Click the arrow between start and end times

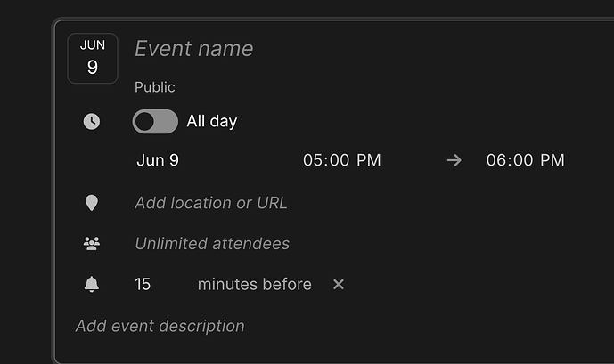coord(454,160)
